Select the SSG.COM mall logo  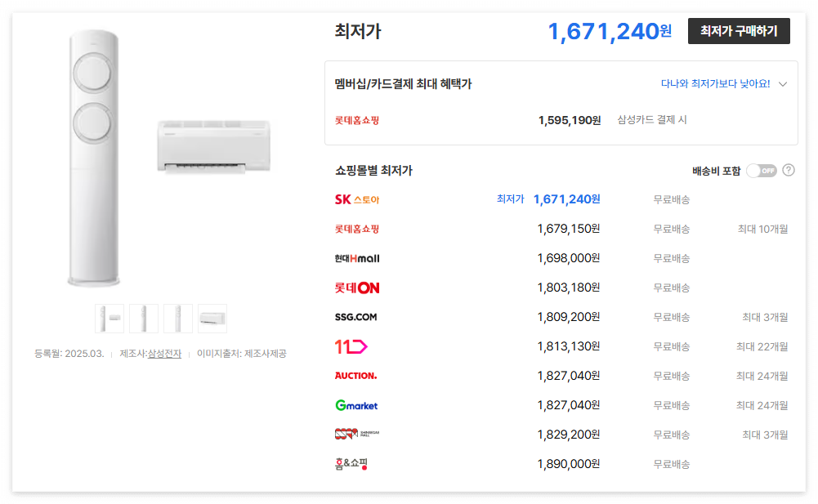tap(355, 316)
